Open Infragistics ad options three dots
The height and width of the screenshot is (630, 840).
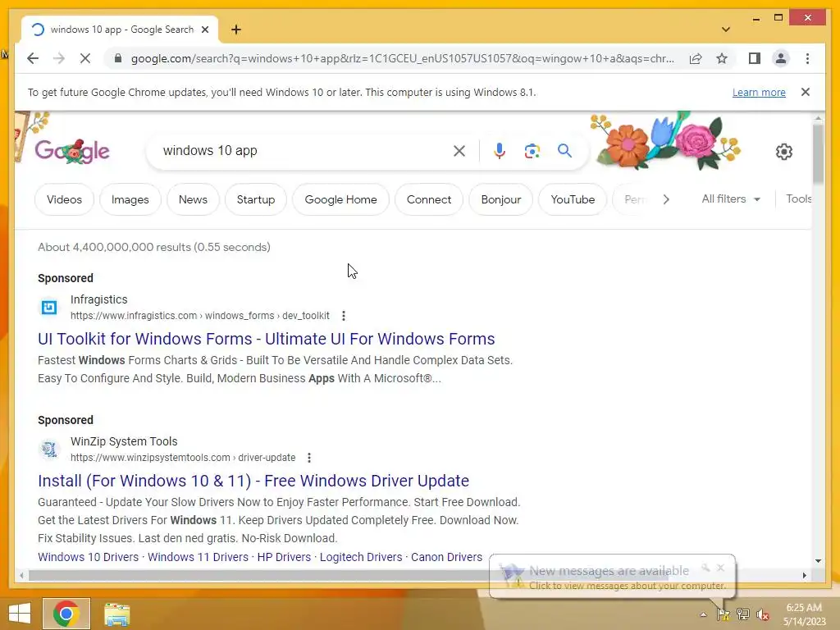pyautogui.click(x=344, y=316)
